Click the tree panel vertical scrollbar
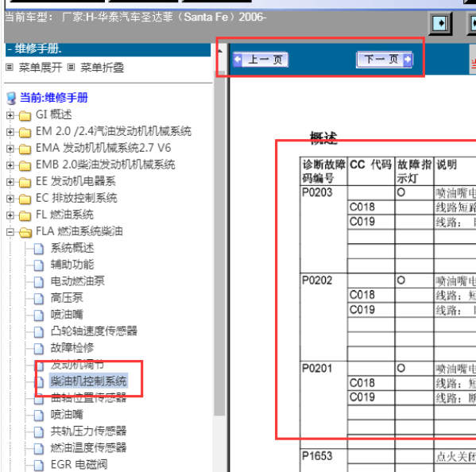 (x=219, y=243)
